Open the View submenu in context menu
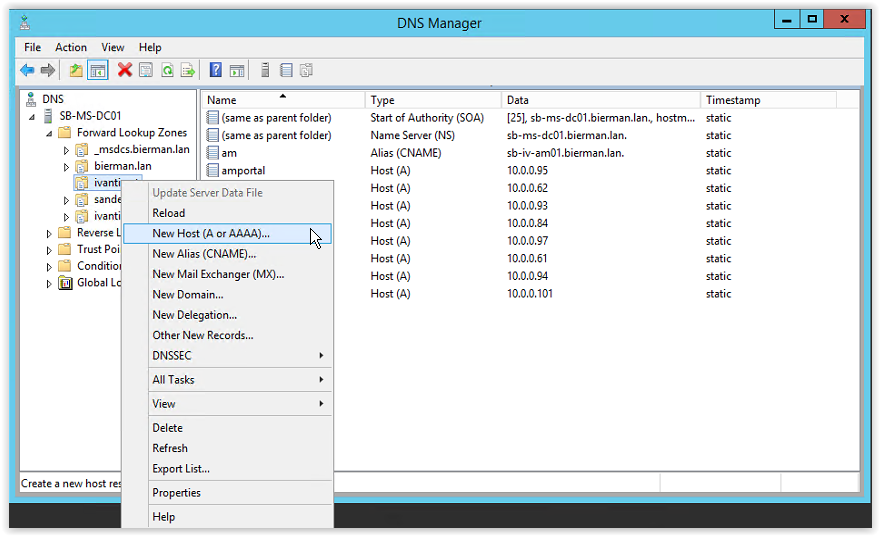 point(227,404)
